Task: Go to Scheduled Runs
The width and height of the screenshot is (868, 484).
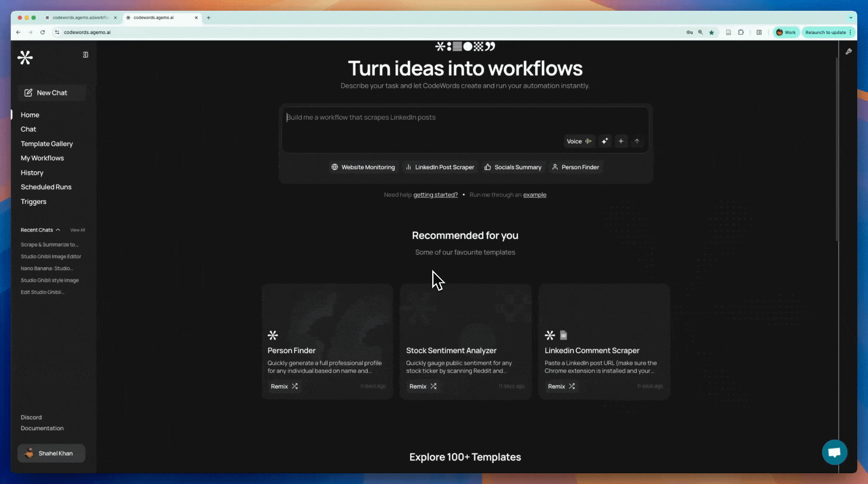Action: (46, 187)
